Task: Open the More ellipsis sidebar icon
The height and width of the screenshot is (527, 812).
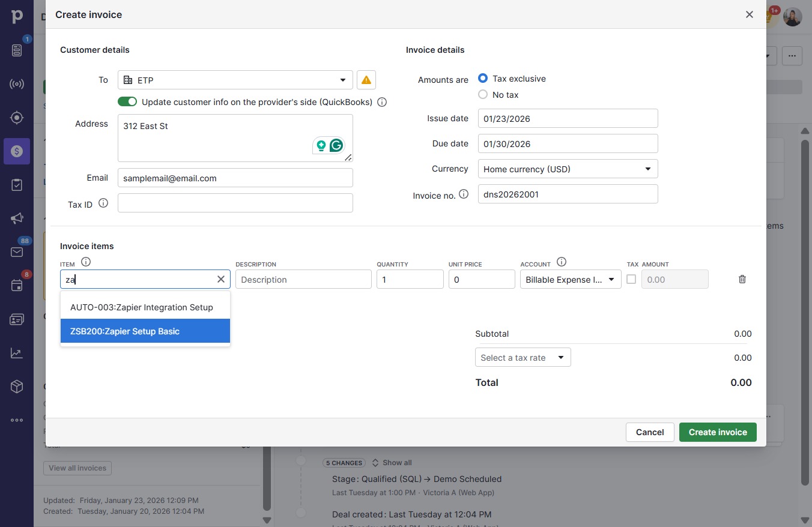Action: (17, 420)
